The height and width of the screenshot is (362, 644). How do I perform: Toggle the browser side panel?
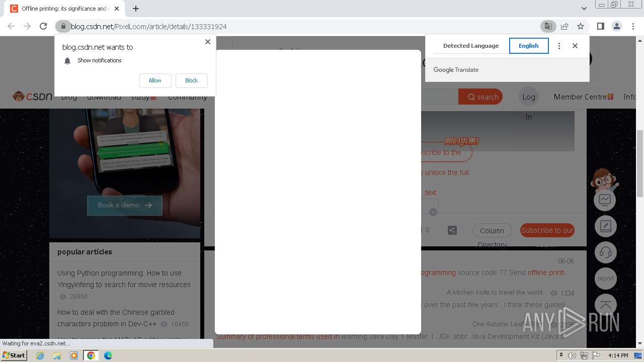point(600,26)
